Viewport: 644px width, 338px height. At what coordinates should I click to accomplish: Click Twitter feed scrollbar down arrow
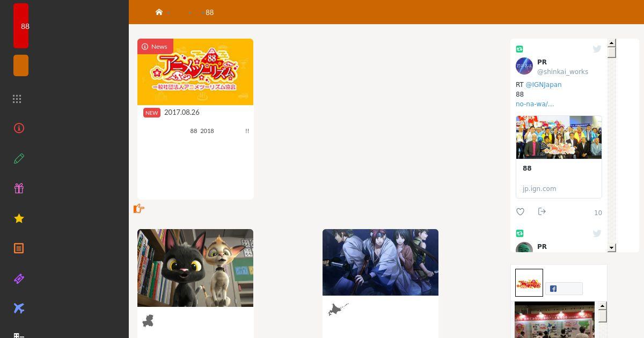coord(611,248)
